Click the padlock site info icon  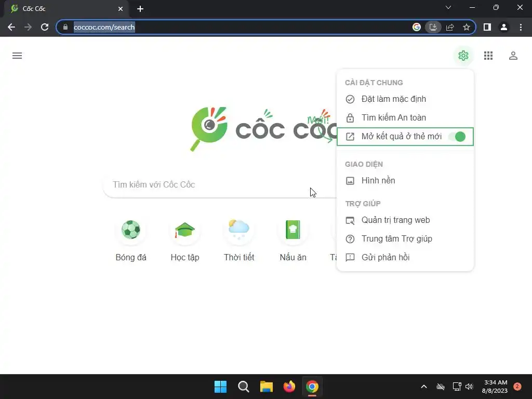pyautogui.click(x=65, y=27)
